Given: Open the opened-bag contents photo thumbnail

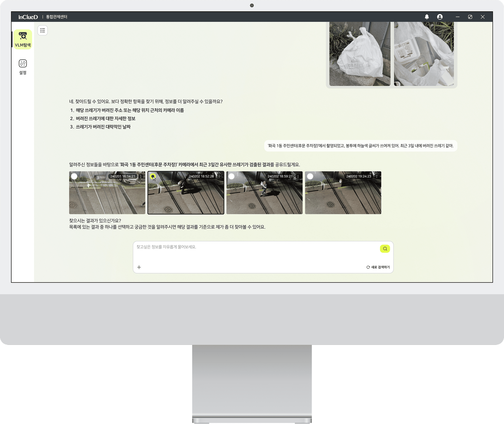Looking at the screenshot, I should coord(424,54).
